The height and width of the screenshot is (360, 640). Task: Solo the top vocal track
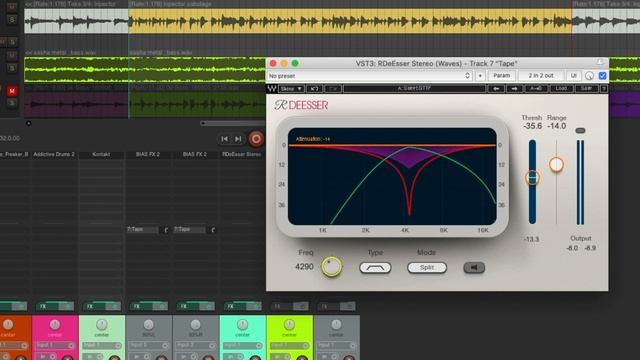pyautogui.click(x=12, y=19)
